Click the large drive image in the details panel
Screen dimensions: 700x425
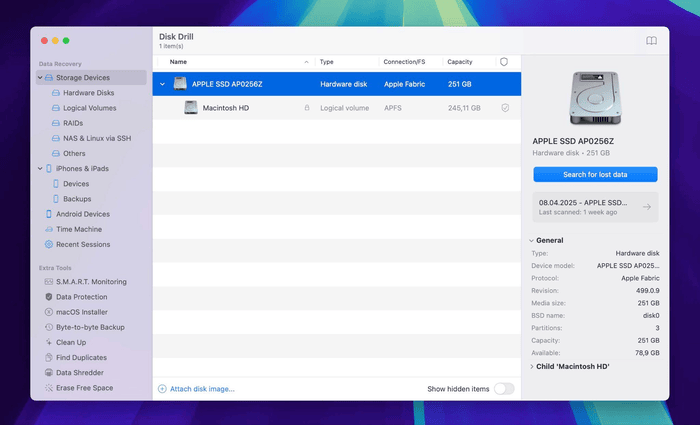click(x=595, y=98)
